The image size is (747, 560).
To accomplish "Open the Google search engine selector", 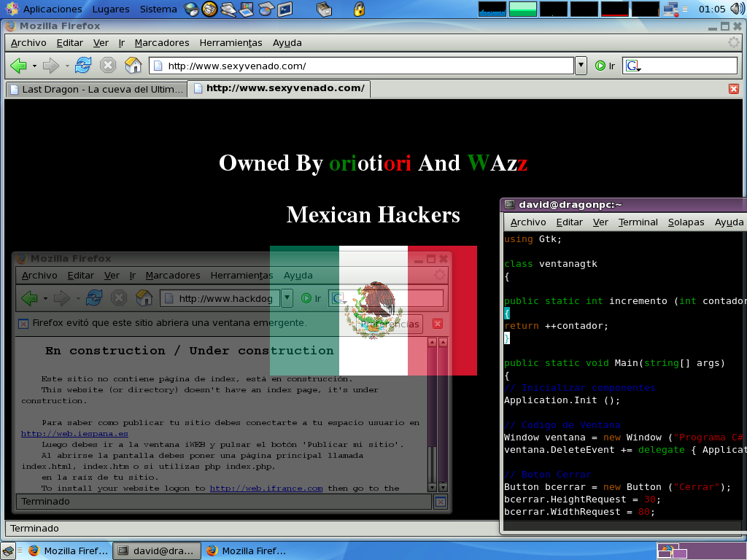I will [x=633, y=66].
